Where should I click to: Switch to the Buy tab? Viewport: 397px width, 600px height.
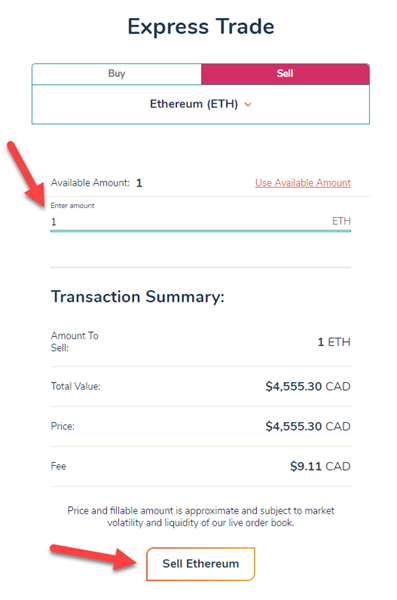[x=117, y=73]
